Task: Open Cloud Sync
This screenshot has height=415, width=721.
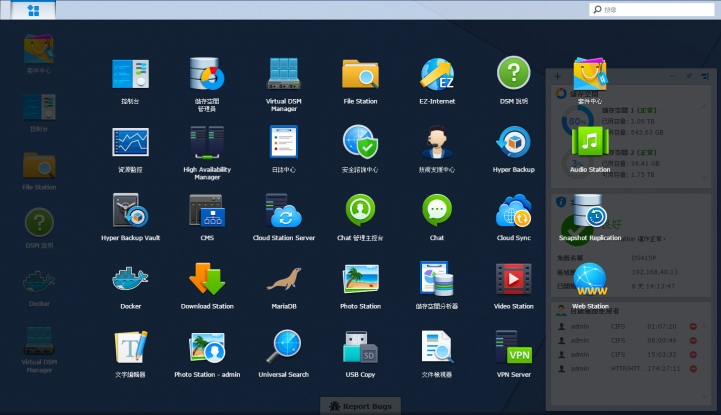Action: point(514,210)
